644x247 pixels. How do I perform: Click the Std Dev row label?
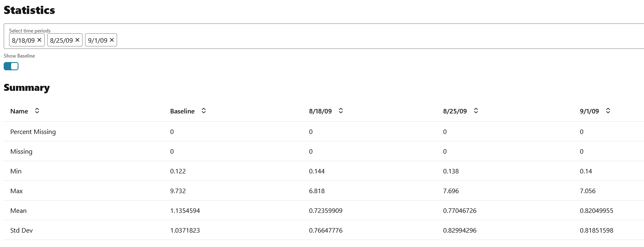pos(21,231)
